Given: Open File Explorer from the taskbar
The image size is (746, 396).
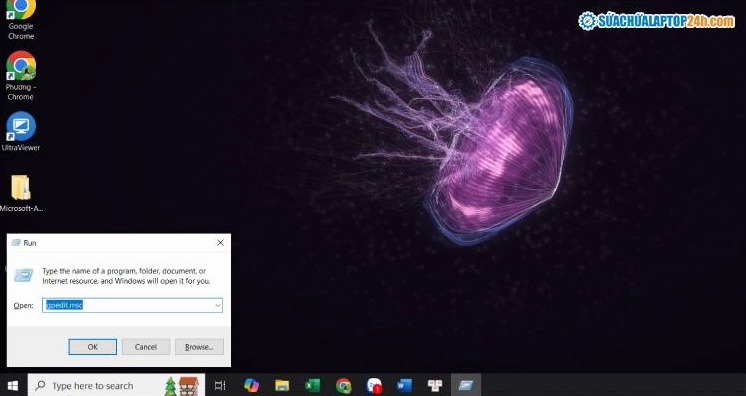Looking at the screenshot, I should tap(282, 385).
